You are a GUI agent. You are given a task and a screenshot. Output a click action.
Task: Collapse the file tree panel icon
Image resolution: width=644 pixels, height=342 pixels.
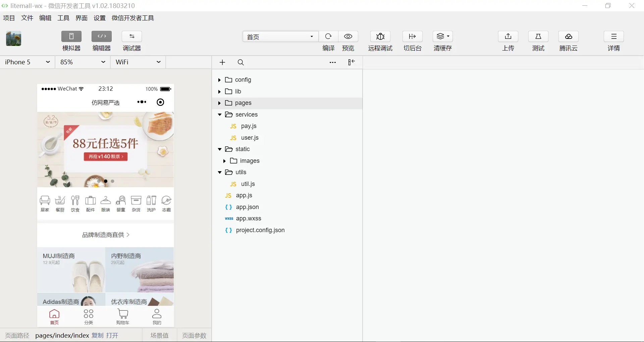pos(351,62)
